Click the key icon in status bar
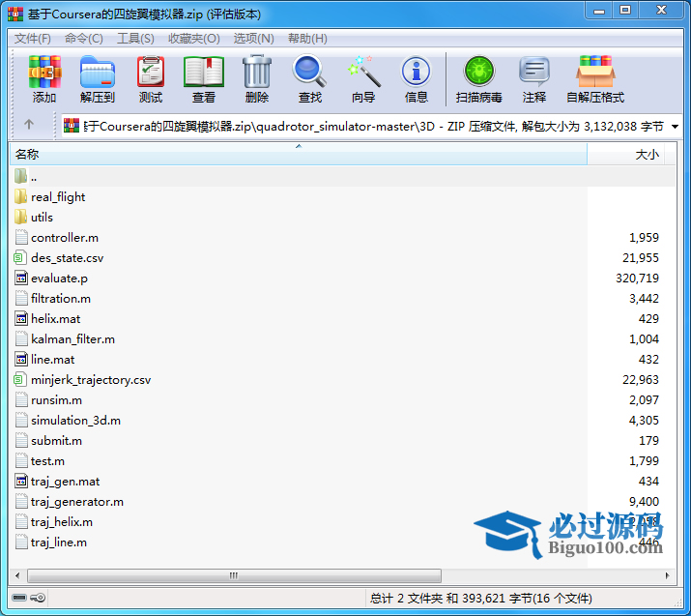691x616 pixels. [x=38, y=598]
